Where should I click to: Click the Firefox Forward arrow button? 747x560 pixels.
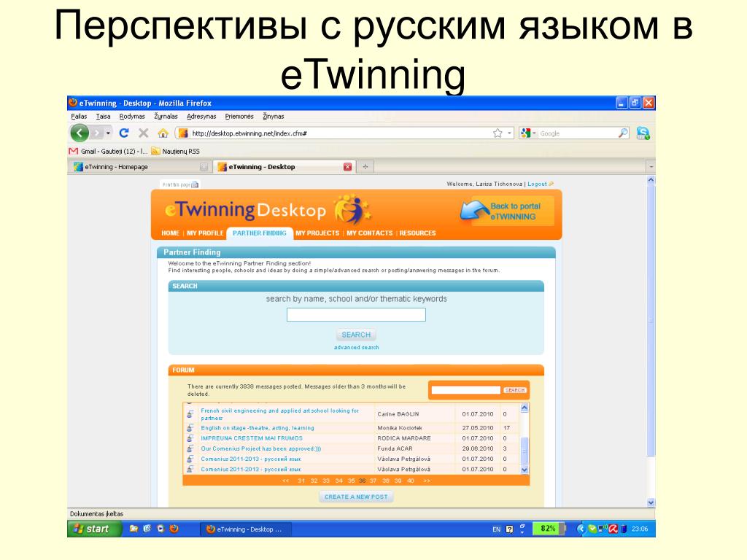pos(97,133)
